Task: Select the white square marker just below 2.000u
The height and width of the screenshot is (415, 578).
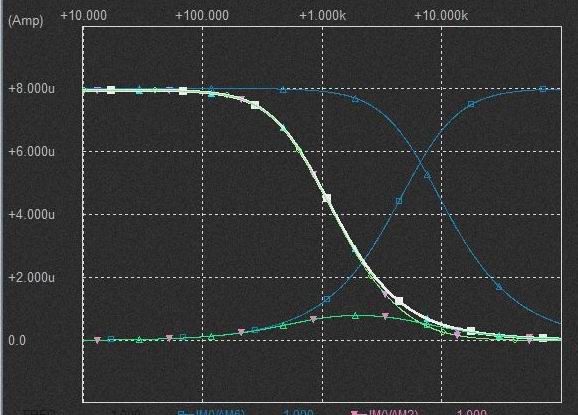Action: (398, 301)
